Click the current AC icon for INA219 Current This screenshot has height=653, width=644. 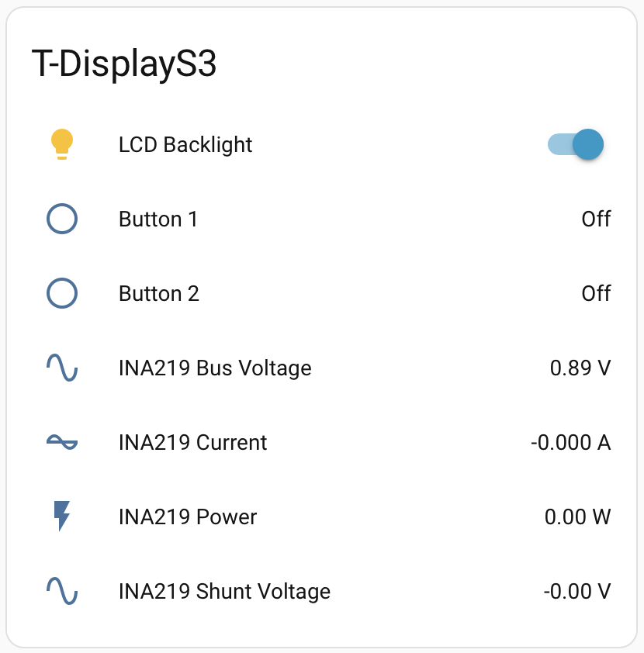pyautogui.click(x=62, y=442)
